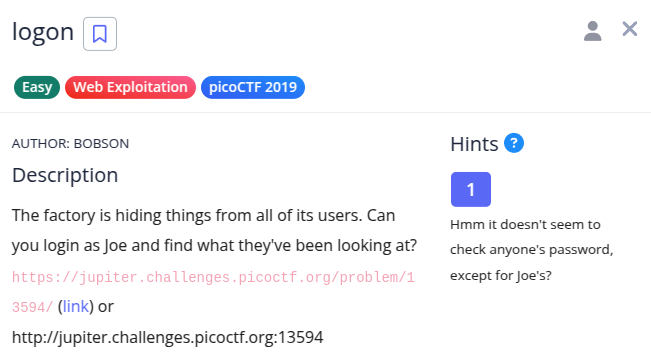
Task: Filter by the Web Exploitation tag
Action: pos(130,87)
